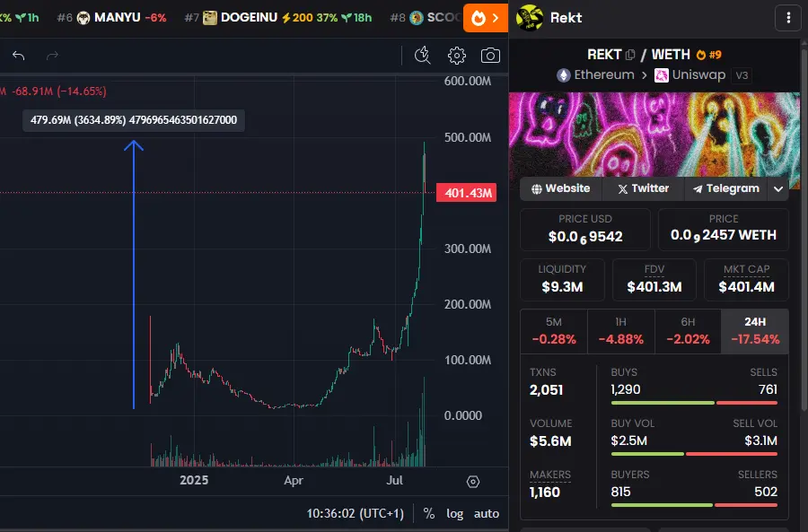Click the MKT CAP $401.4M box
Screen dimensions: 808x532
[746, 280]
